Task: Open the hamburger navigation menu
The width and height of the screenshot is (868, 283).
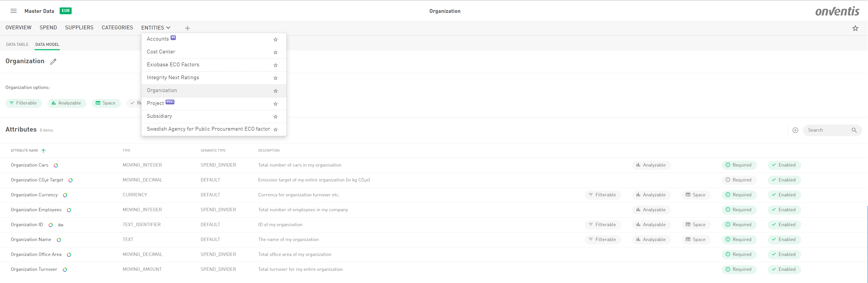Action: click(x=14, y=11)
